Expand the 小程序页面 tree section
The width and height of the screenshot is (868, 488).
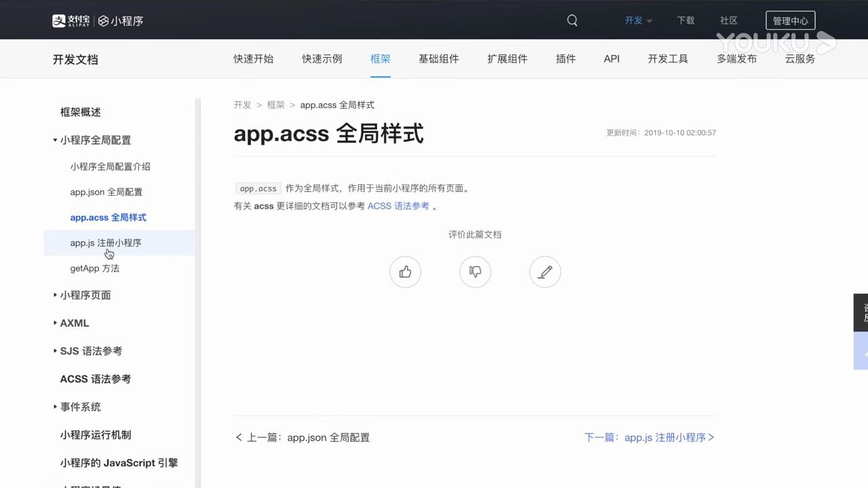click(x=55, y=295)
